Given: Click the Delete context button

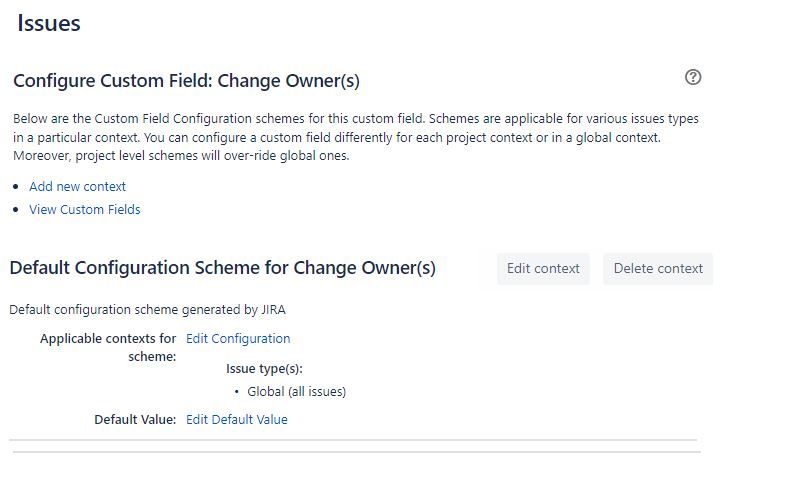Looking at the screenshot, I should point(658,268).
